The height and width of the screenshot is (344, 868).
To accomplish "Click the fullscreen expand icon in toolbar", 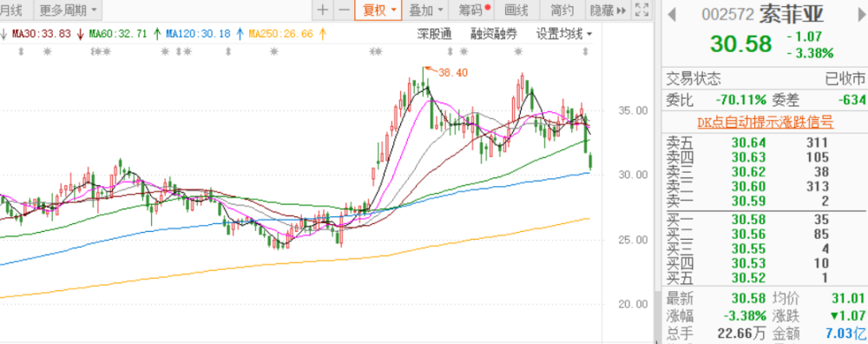I will [x=641, y=10].
